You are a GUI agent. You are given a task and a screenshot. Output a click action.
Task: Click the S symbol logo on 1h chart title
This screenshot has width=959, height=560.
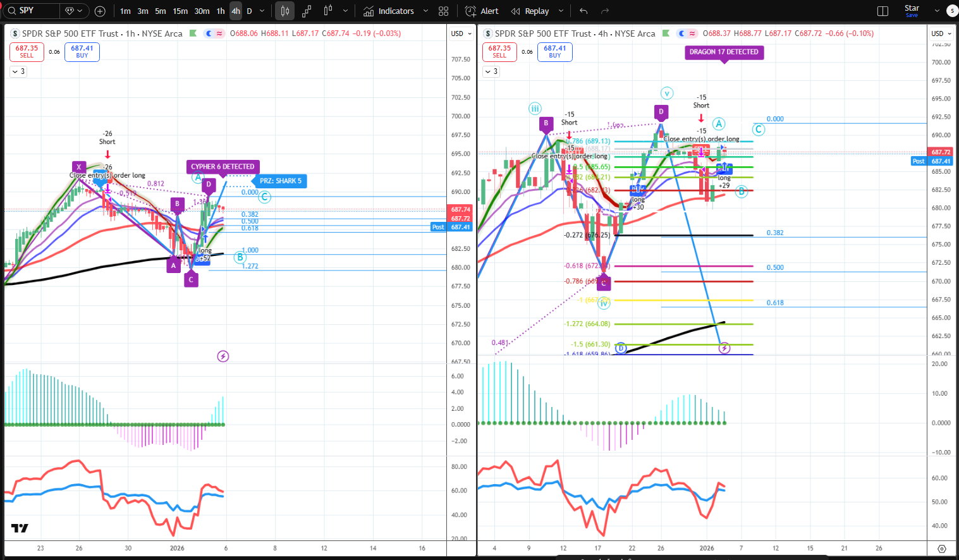15,33
